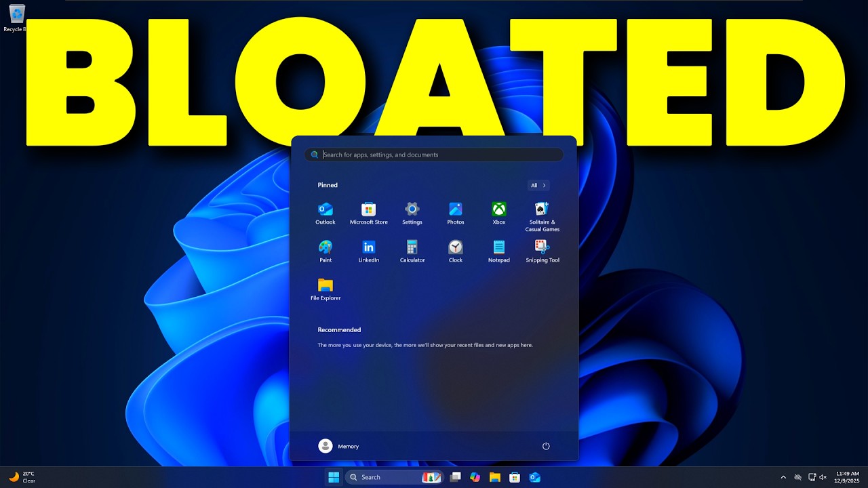Image resolution: width=868 pixels, height=488 pixels.
Task: Click the Pinned section heading
Action: 328,185
